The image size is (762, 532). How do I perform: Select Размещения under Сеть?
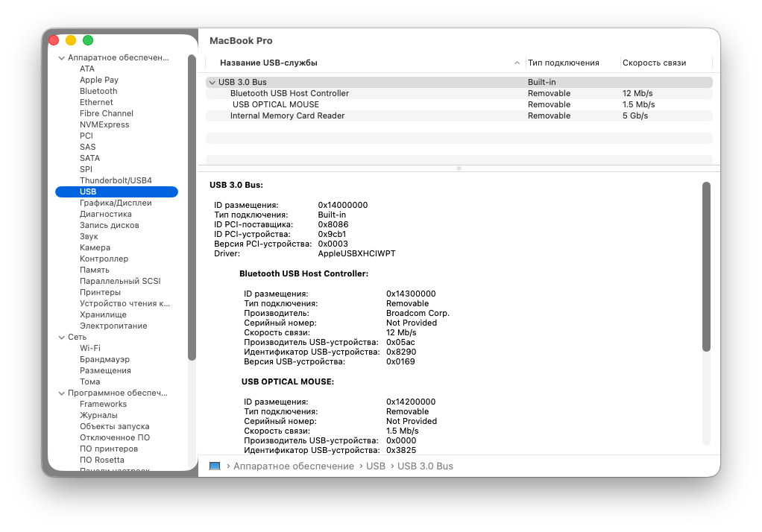coord(105,371)
